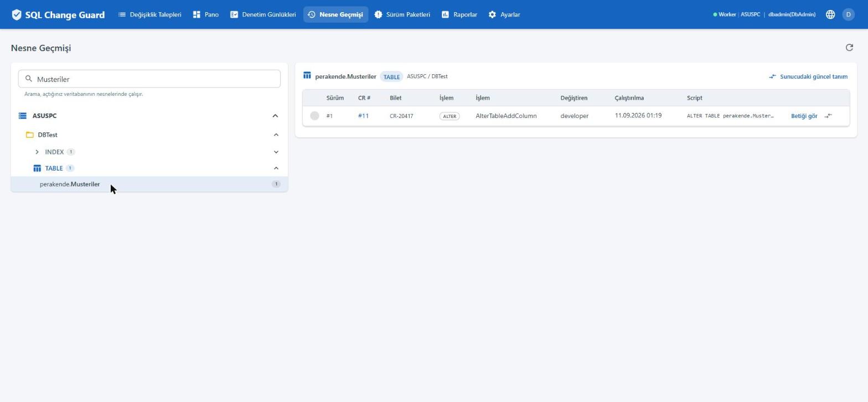Click the ALTER TABLE script preview
868x402 pixels.
coord(730,116)
